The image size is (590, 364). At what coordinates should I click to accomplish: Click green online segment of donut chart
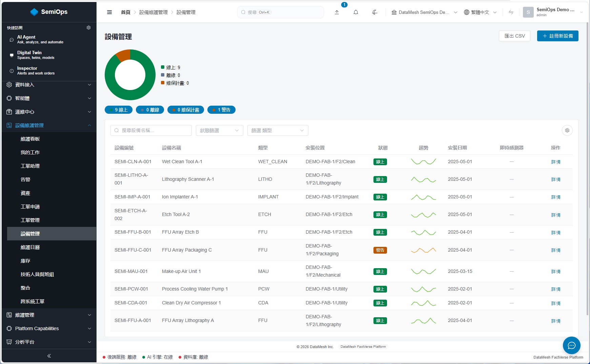pos(130,94)
